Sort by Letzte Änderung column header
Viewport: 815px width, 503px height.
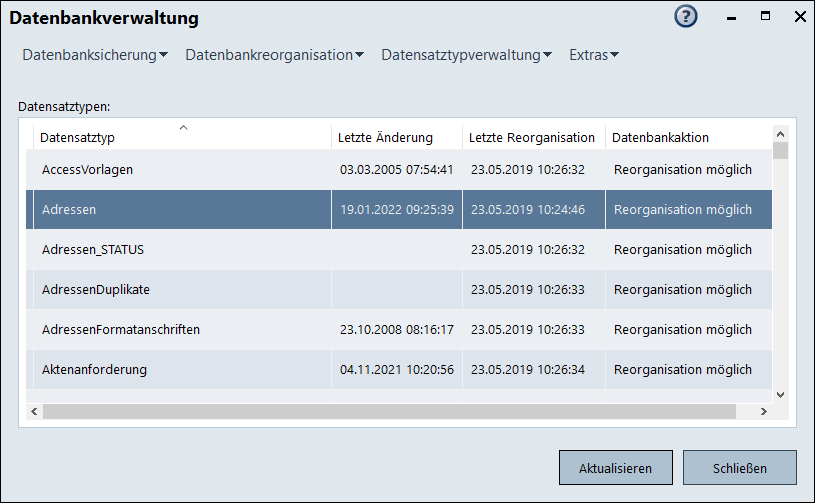[385, 137]
